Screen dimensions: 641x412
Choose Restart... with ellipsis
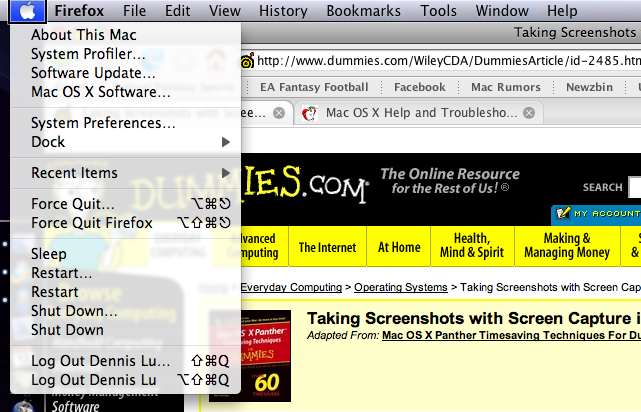[125, 273]
